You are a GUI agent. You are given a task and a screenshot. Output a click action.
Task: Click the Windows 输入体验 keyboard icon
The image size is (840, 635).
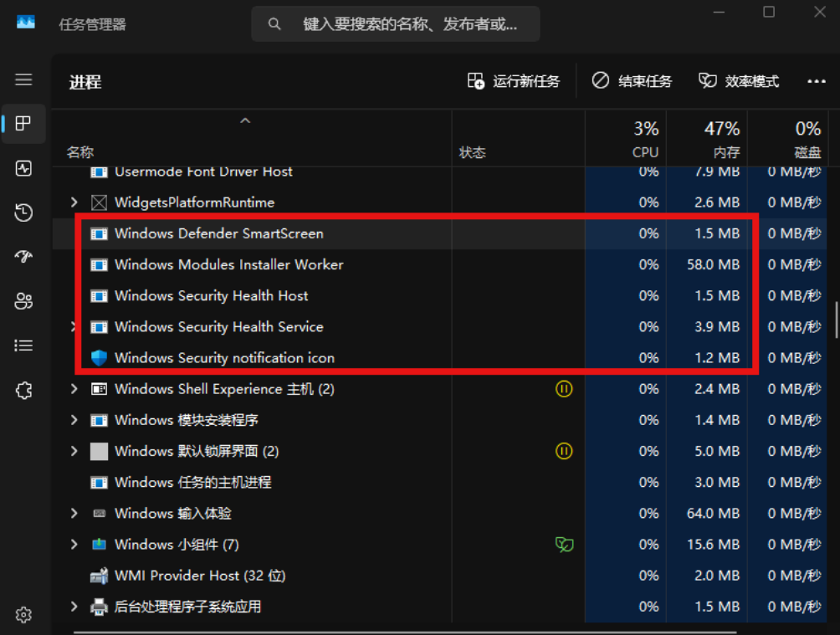[99, 514]
